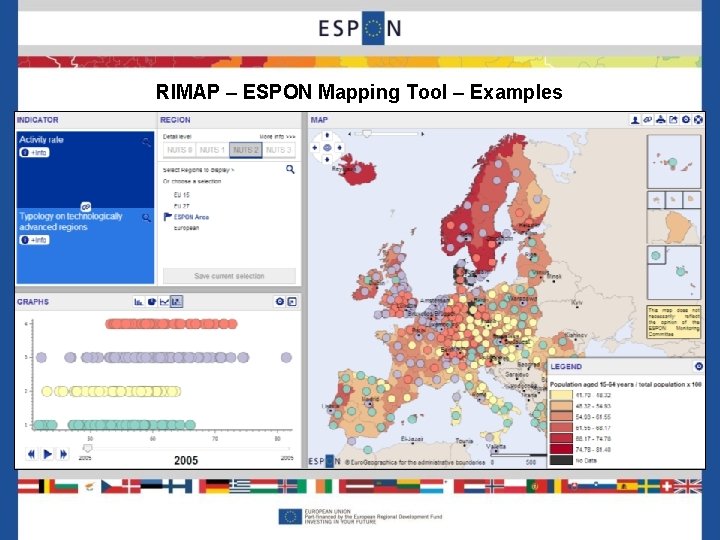Screen dimensions: 720x540
Task: Select the pie chart graph type
Action: click(x=152, y=302)
